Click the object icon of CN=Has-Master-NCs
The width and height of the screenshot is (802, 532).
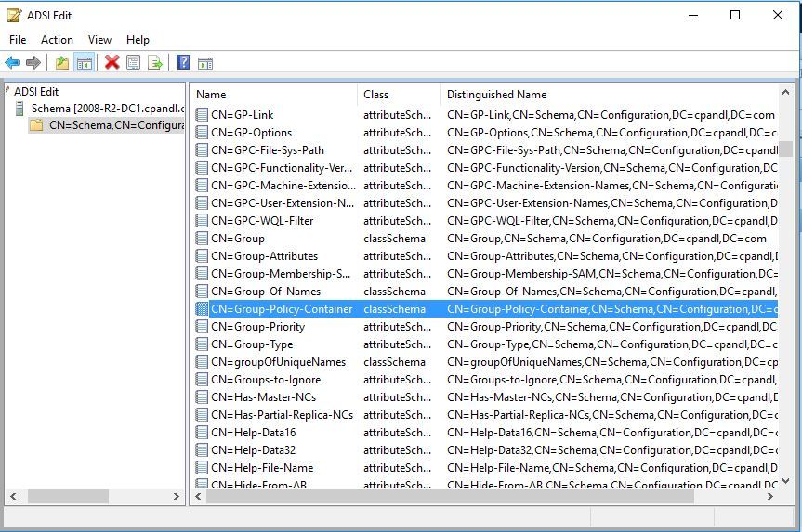tap(202, 397)
